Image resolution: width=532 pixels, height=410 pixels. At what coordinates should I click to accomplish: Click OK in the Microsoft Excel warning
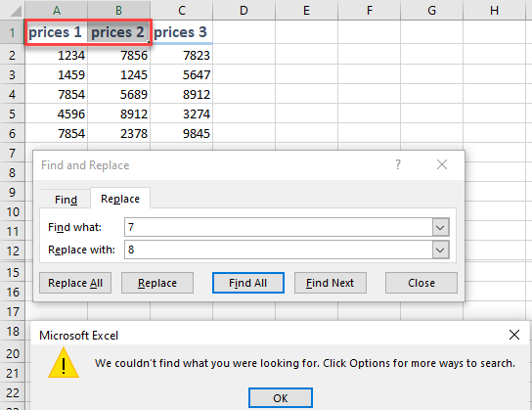point(281,398)
